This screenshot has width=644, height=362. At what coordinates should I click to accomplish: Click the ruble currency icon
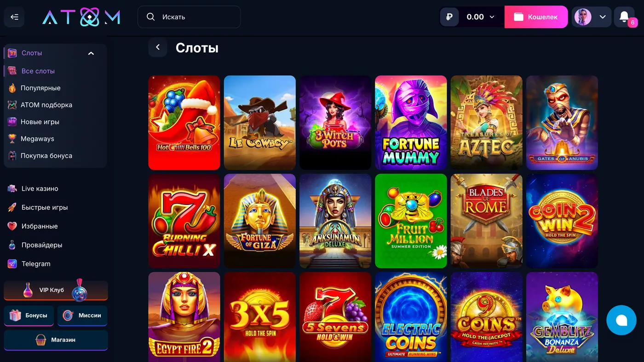(x=449, y=17)
